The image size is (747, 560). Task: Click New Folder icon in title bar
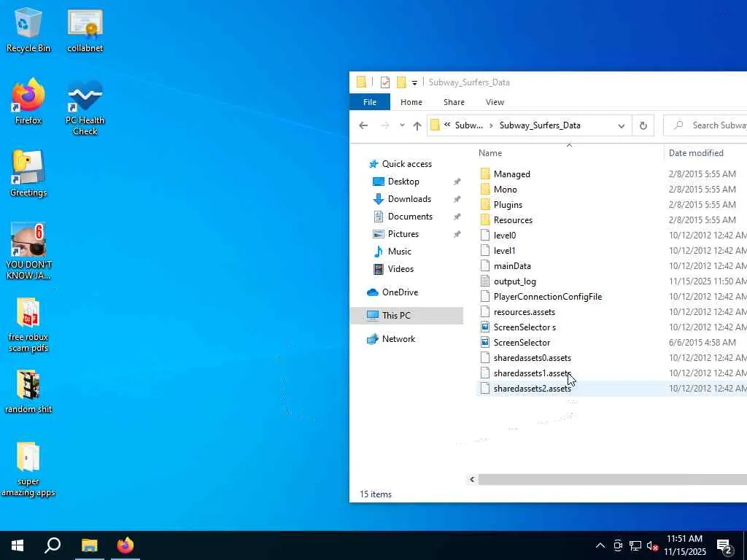tap(402, 82)
